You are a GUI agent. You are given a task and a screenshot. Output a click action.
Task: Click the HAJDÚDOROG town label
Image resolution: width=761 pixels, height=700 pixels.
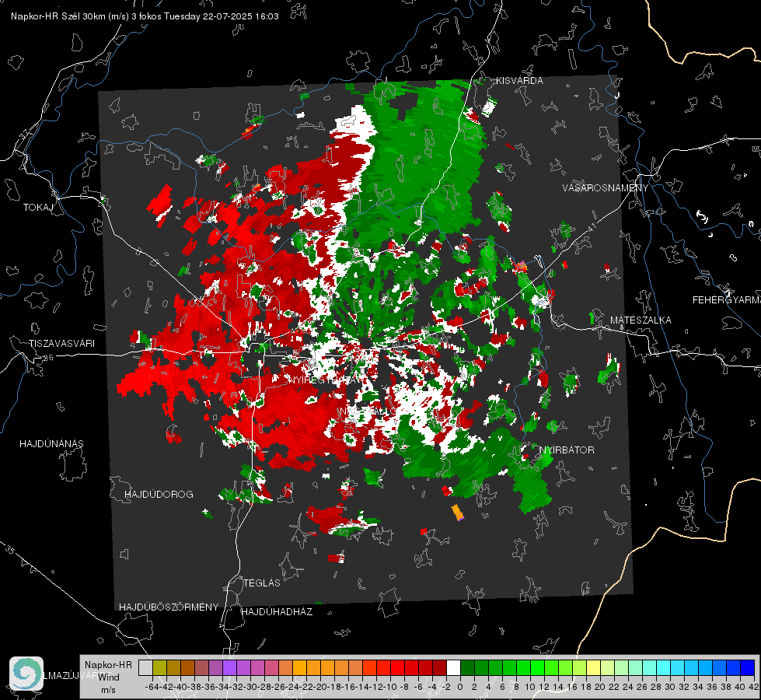(159, 494)
